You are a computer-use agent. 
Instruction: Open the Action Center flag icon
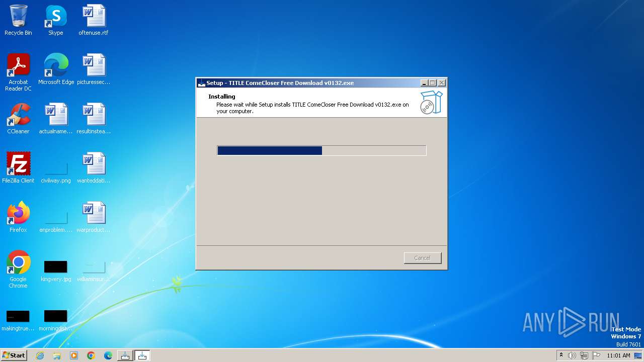[596, 355]
